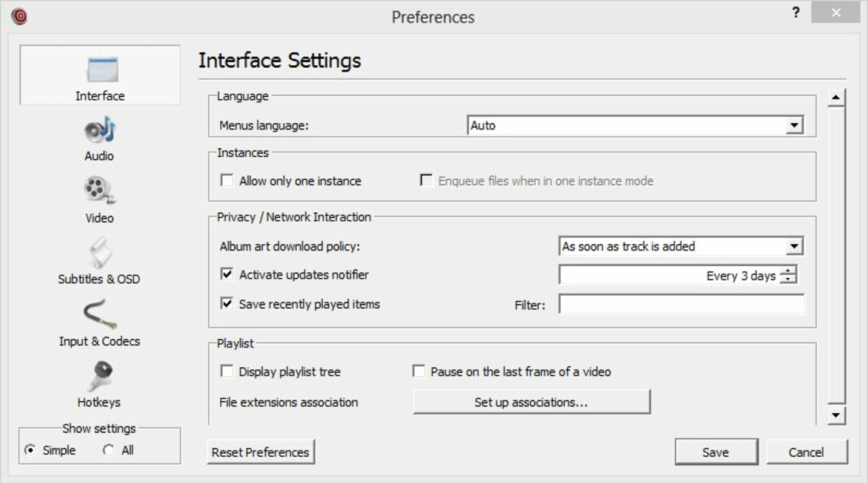
Task: Open the Hotkeys category key icon
Action: (x=99, y=376)
